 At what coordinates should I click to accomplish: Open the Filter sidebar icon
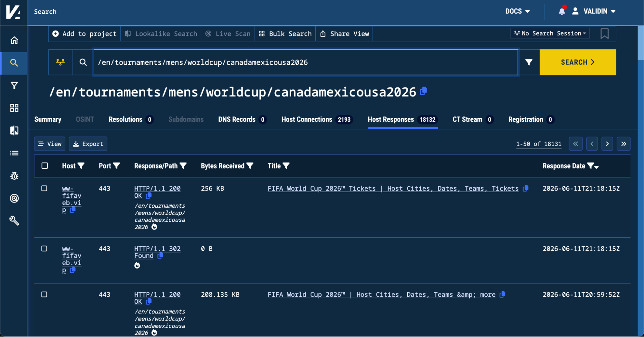pyautogui.click(x=14, y=85)
